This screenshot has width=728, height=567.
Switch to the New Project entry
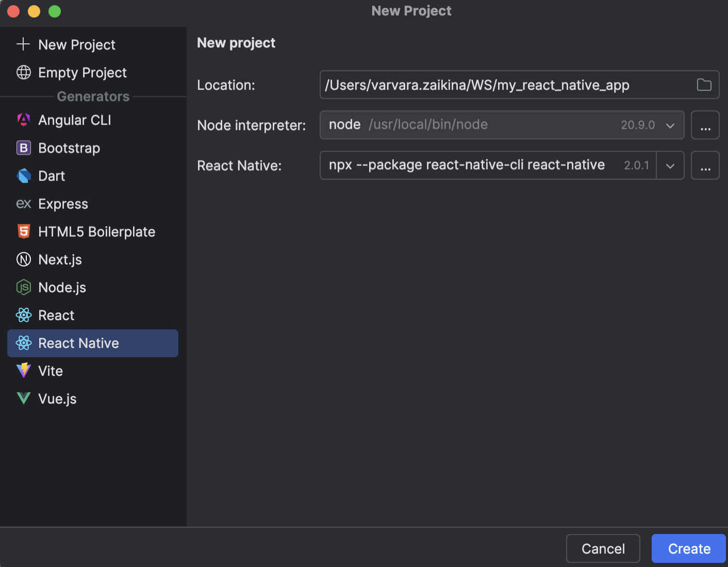[x=76, y=45]
